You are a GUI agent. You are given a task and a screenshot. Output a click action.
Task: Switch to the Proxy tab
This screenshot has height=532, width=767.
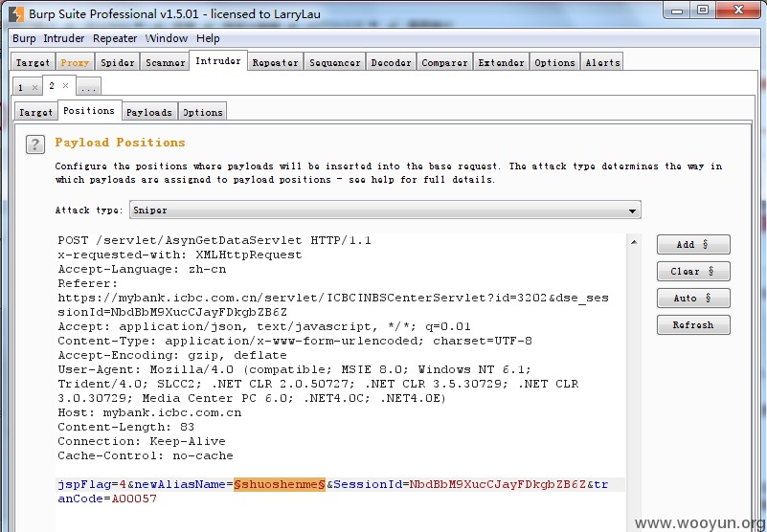[75, 62]
